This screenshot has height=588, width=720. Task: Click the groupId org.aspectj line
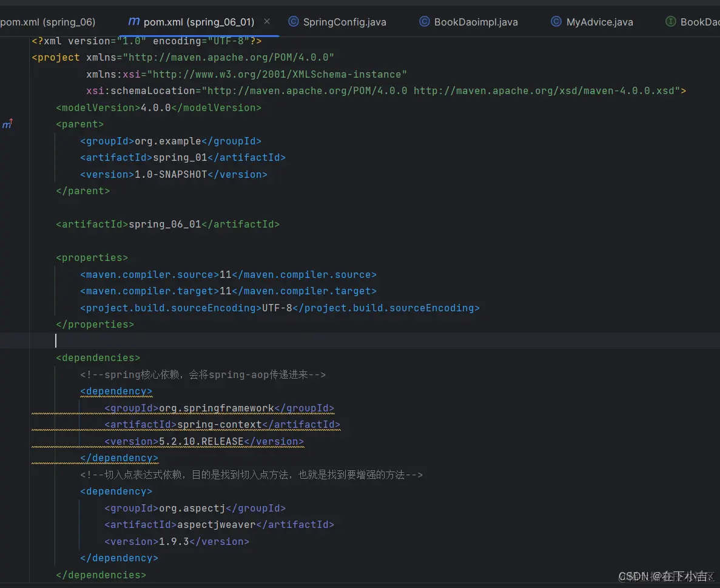[x=195, y=508]
